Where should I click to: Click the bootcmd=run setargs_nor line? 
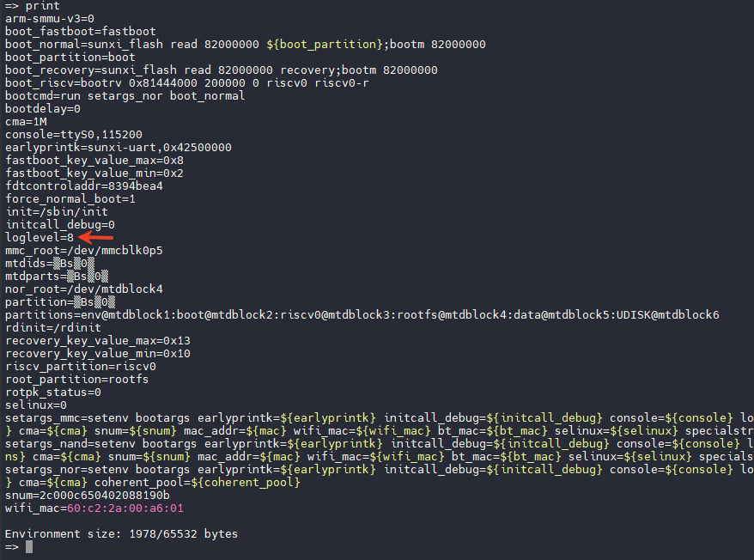point(125,95)
